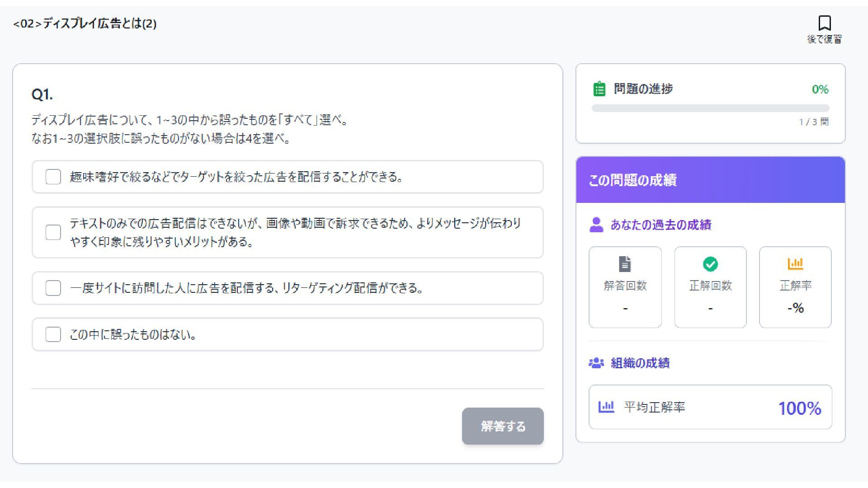Check the option about targeting by 趣味嗜好

pyautogui.click(x=53, y=177)
